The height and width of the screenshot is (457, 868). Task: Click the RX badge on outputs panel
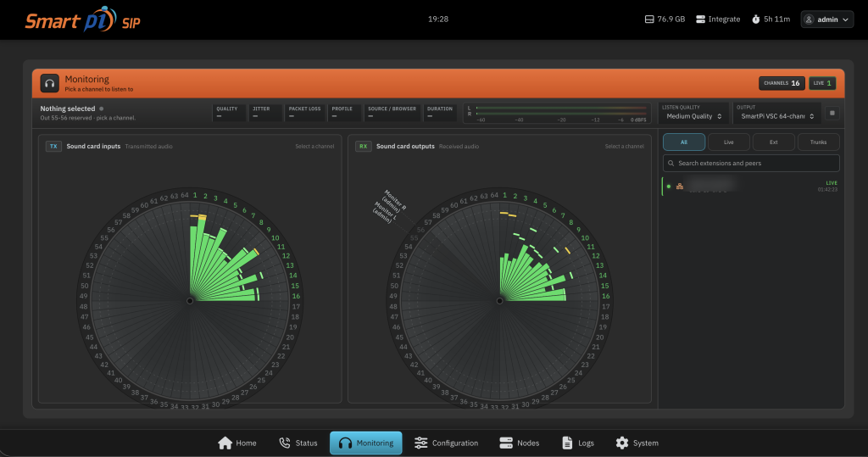pos(363,146)
